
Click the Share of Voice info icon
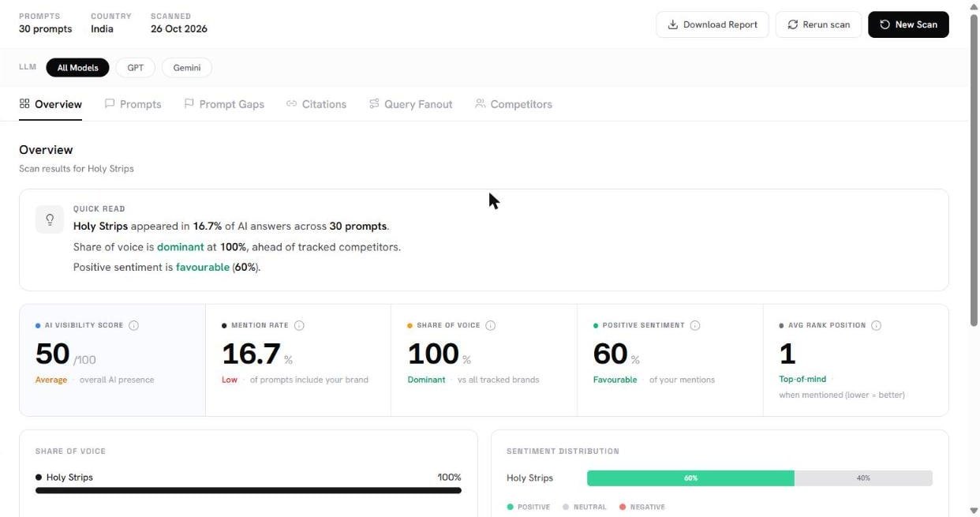pyautogui.click(x=491, y=325)
